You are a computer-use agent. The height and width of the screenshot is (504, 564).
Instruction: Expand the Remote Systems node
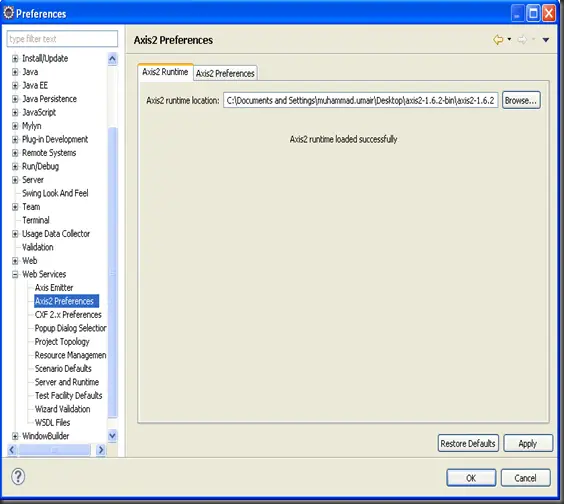point(15,153)
